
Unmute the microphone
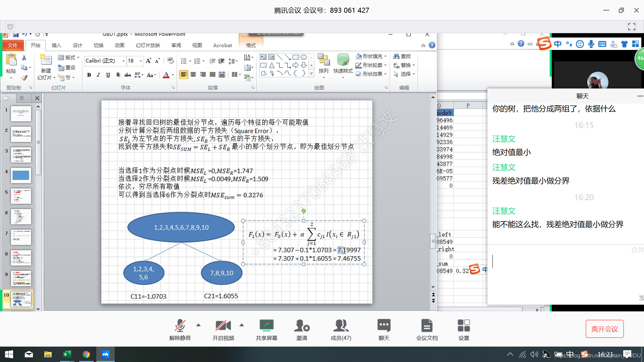pos(180,330)
